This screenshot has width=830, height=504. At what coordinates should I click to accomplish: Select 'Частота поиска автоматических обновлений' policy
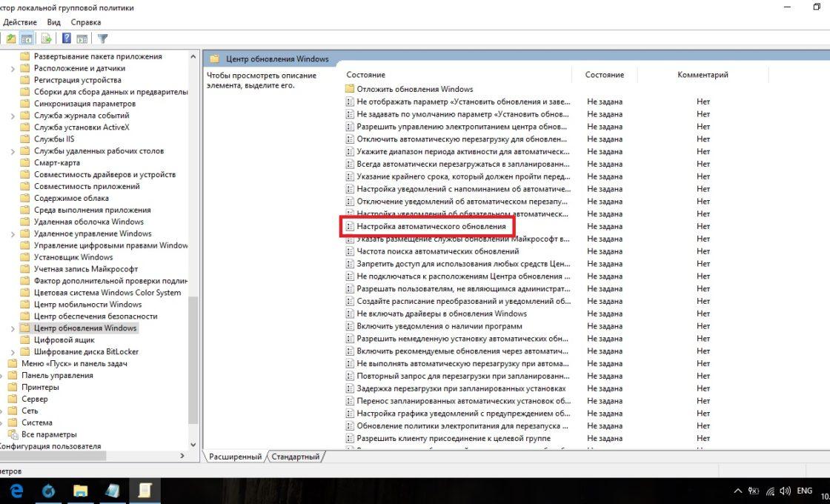pos(438,251)
